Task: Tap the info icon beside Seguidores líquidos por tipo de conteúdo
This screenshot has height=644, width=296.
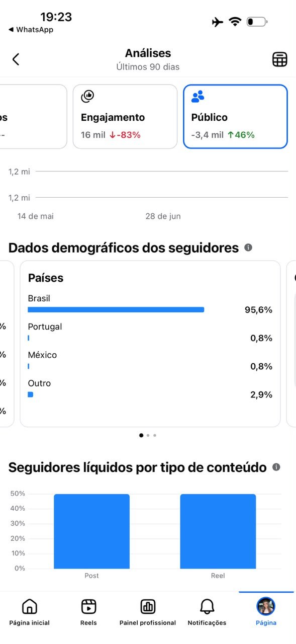Action: [x=276, y=467]
